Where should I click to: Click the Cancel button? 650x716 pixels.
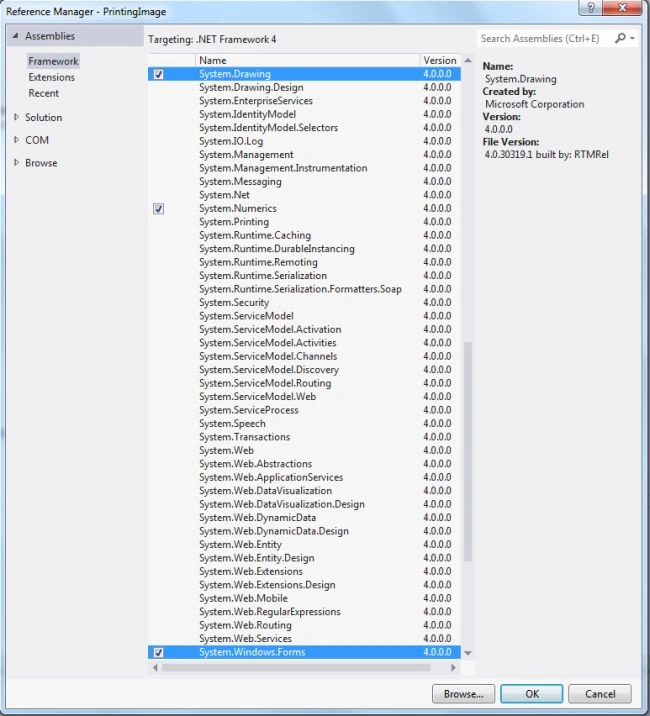[600, 694]
